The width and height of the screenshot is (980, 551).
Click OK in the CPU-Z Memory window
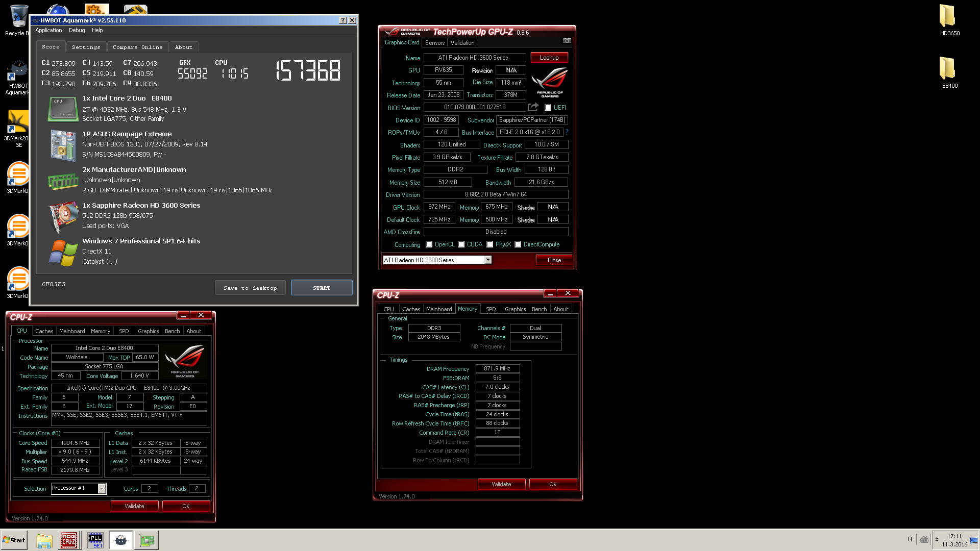tap(553, 484)
